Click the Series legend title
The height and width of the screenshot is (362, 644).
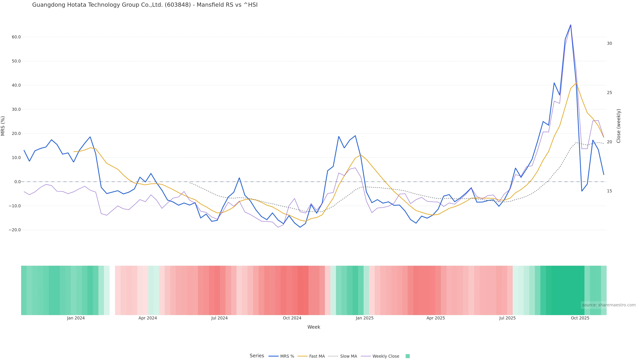(x=257, y=356)
